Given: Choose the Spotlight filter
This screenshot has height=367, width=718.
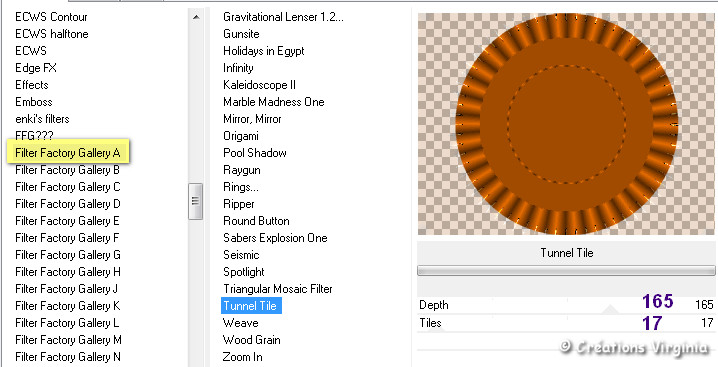Looking at the screenshot, I should tap(244, 272).
